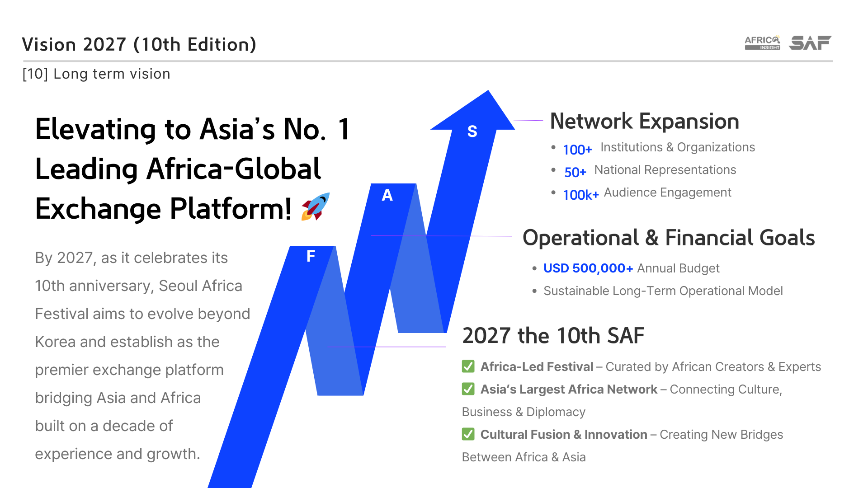Viewport: 868px width, 488px height.
Task: Click the letter A on the arrow
Action: (387, 195)
